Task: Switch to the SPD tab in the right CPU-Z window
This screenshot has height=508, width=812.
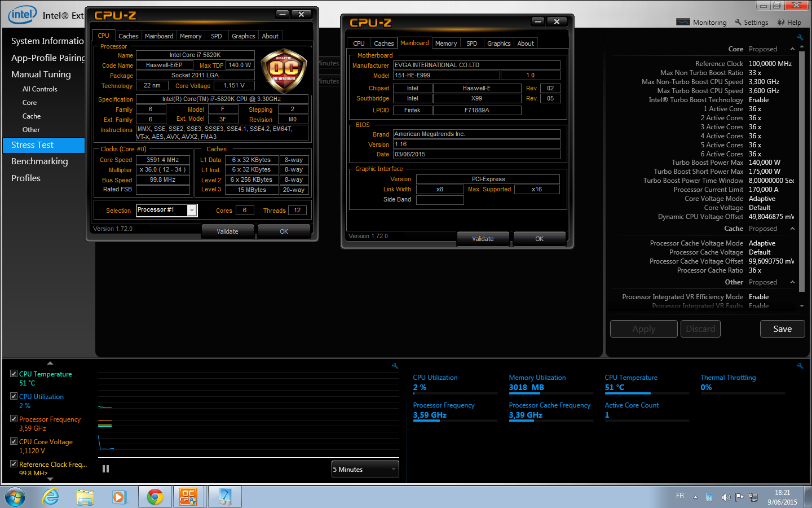Action: (x=471, y=43)
